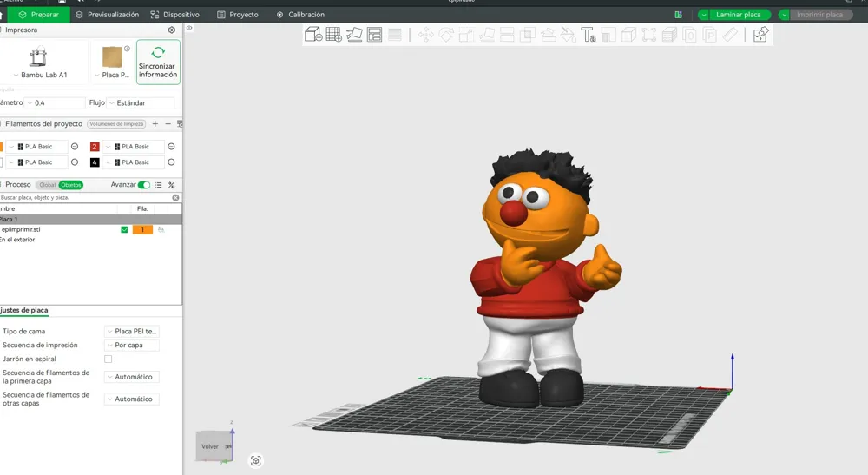This screenshot has width=868, height=475.
Task: Switch to the Calibración tab
Action: point(300,15)
